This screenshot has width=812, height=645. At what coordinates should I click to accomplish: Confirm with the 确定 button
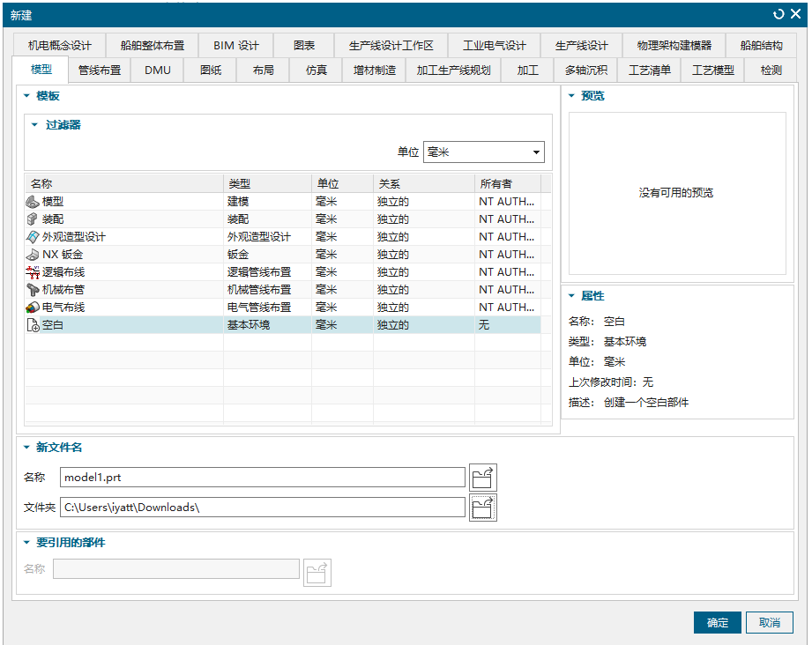[717, 623]
